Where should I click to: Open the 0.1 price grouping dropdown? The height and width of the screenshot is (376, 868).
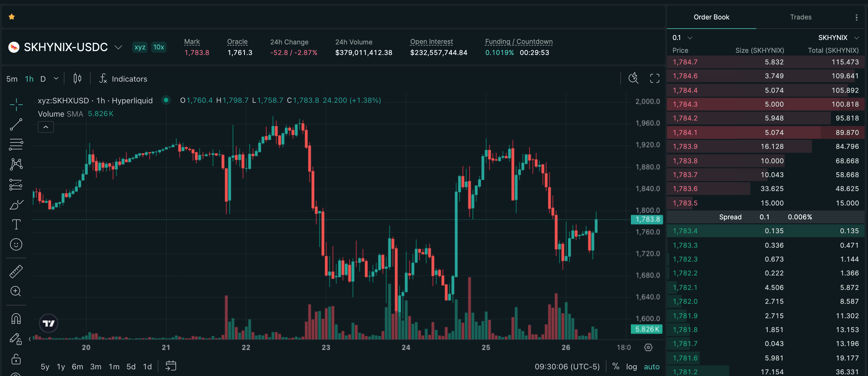tap(682, 38)
